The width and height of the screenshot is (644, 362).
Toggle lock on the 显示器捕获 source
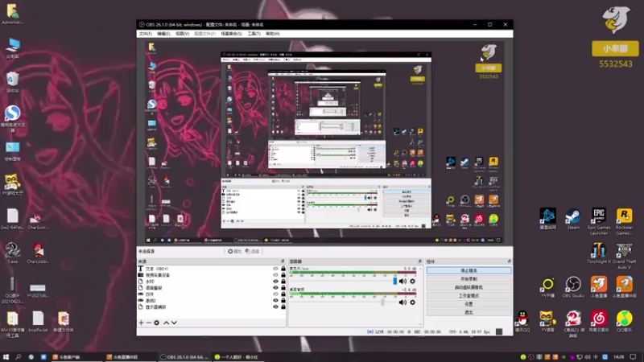coord(283,307)
